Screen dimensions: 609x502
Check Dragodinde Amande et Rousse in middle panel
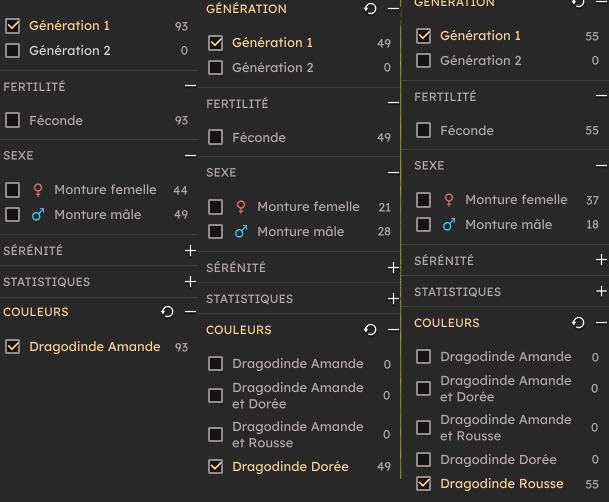click(216, 434)
